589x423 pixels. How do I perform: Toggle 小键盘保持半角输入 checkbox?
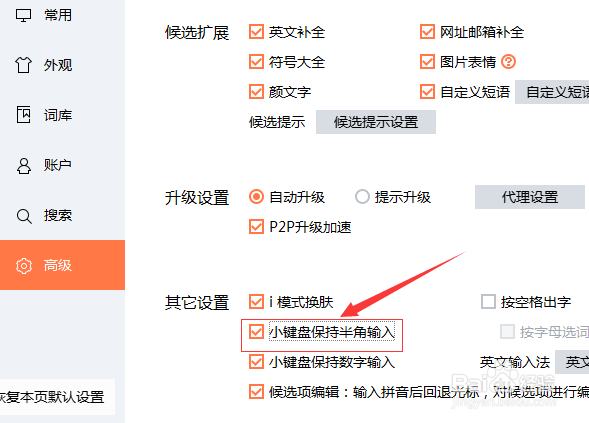[x=256, y=332]
